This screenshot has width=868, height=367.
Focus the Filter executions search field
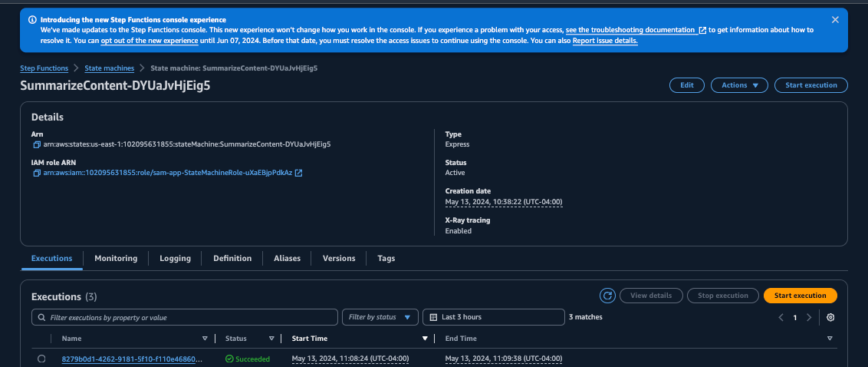185,317
